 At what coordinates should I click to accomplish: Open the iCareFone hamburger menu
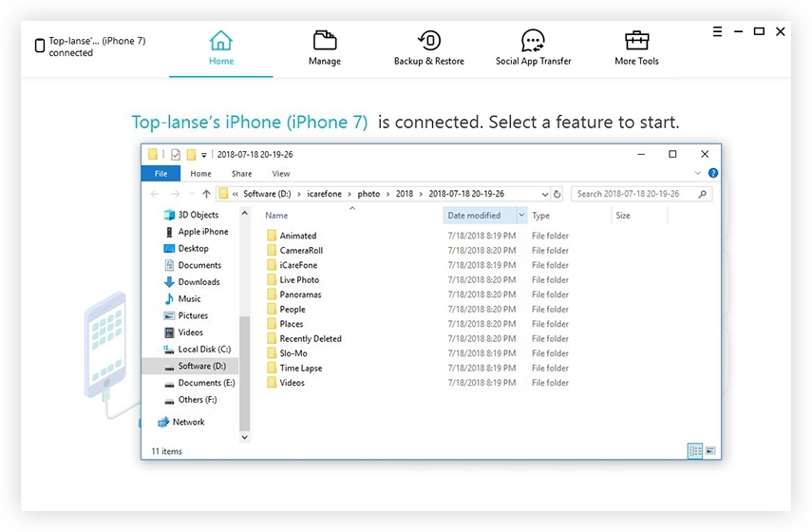717,31
